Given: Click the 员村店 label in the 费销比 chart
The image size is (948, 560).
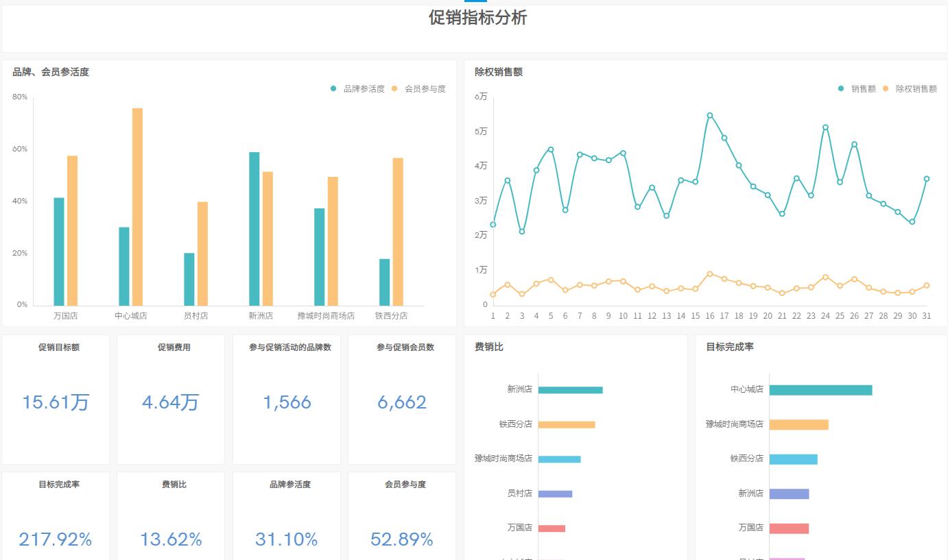Looking at the screenshot, I should [521, 493].
